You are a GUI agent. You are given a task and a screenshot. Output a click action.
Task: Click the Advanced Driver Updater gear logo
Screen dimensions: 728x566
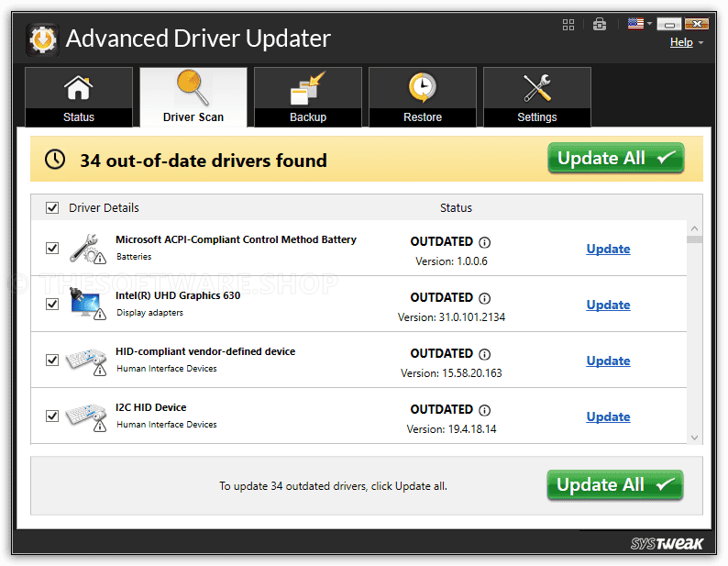[x=42, y=39]
